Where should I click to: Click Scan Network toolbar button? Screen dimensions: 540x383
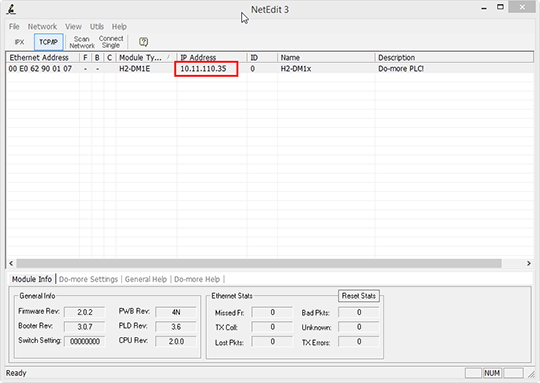[x=82, y=42]
